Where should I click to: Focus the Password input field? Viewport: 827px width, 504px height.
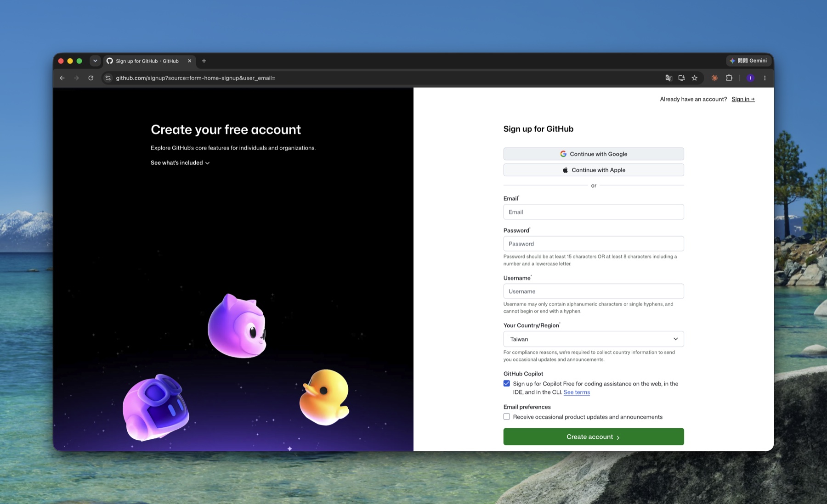coord(594,244)
